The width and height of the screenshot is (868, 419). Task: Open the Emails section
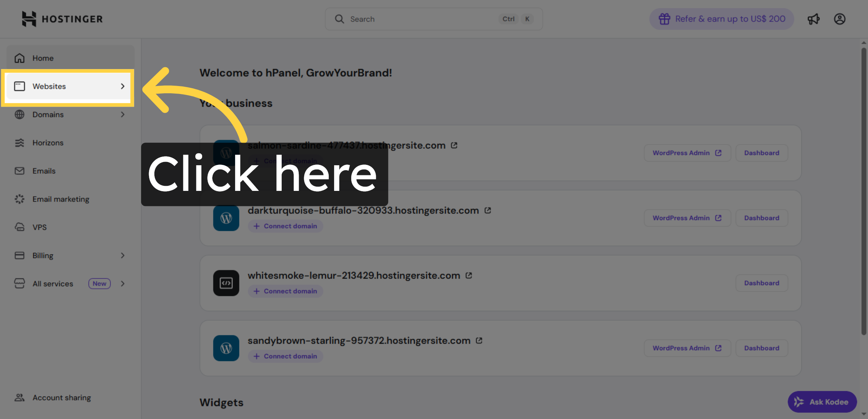(x=44, y=171)
